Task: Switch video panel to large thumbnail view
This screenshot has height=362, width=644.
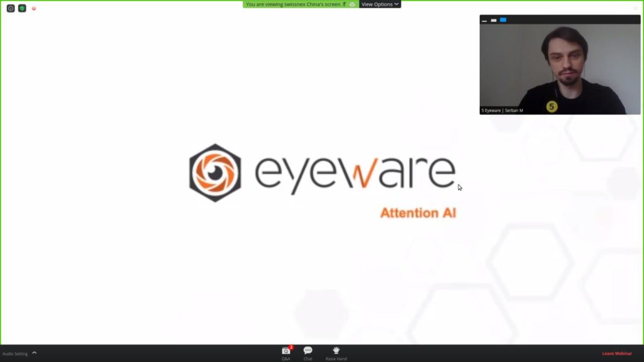Action: click(503, 19)
